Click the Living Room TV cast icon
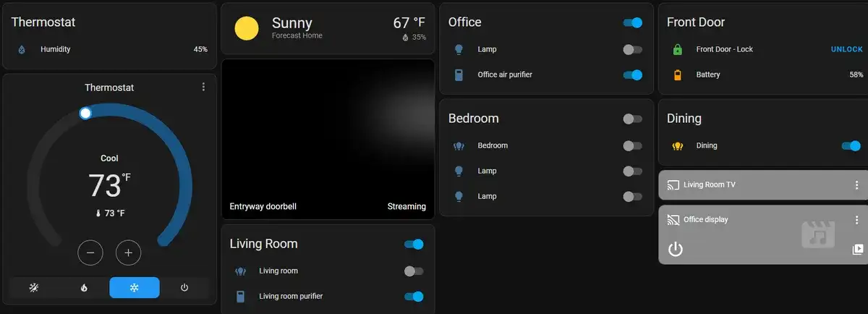868x314 pixels. point(673,185)
